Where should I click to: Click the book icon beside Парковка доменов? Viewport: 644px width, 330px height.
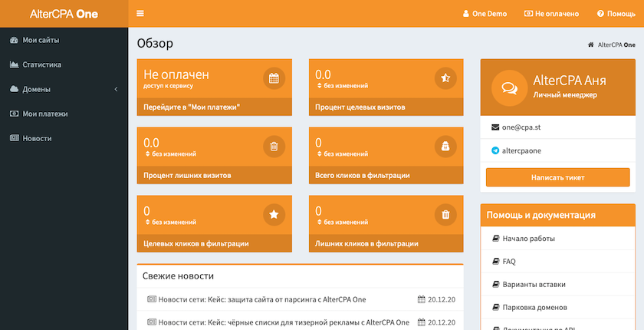(495, 308)
